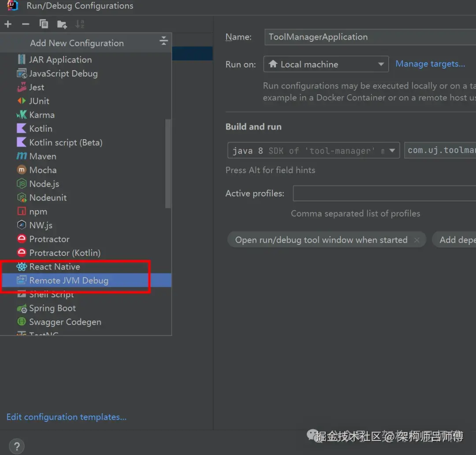
Task: Click the configuration list scrollbar
Action: [x=168, y=164]
